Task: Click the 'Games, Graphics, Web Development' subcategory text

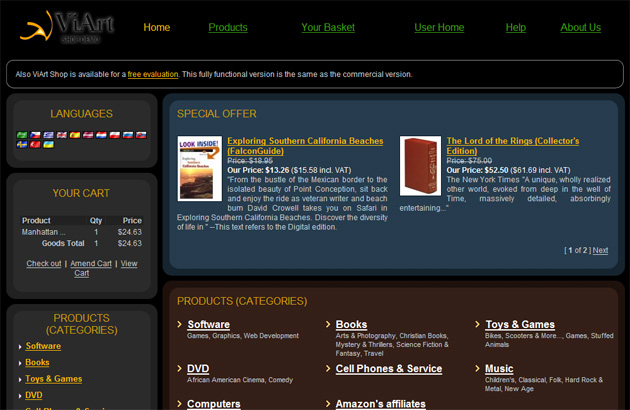Action: [x=243, y=336]
